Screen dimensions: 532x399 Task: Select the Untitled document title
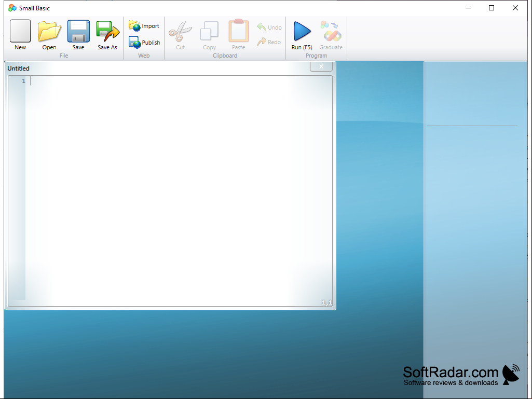point(18,68)
